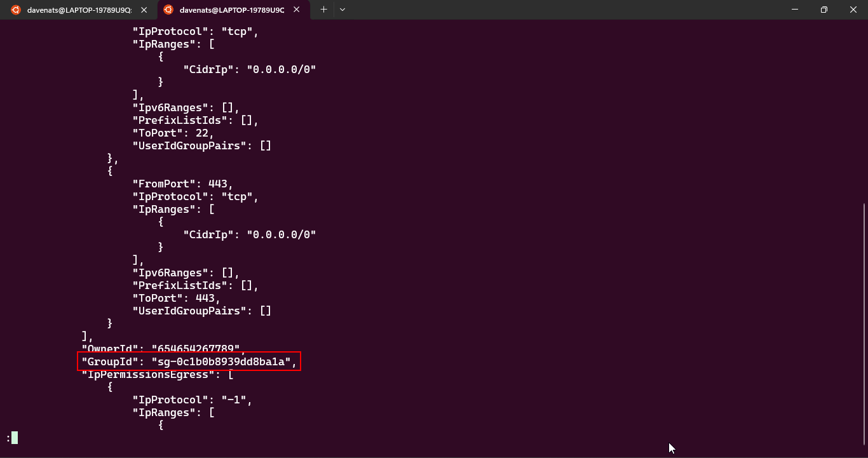The image size is (868, 458).
Task: Close the active second terminal tab
Action: tap(297, 10)
